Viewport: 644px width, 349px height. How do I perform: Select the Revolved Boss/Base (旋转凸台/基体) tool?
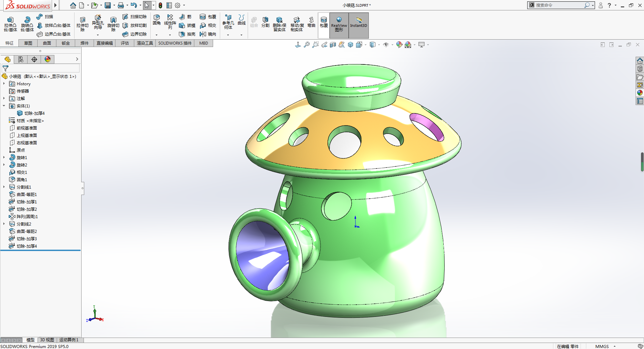[x=27, y=24]
